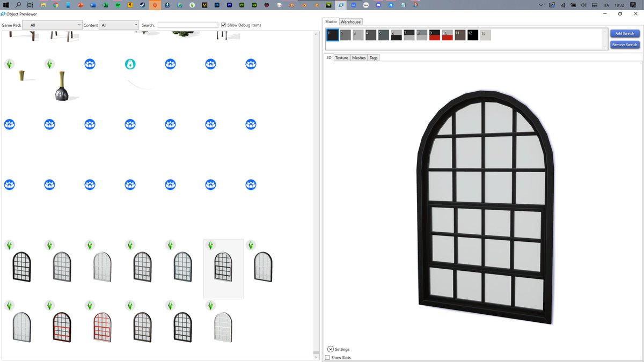The width and height of the screenshot is (644, 362).
Task: Click the ITA language indicator
Action: [x=606, y=5]
